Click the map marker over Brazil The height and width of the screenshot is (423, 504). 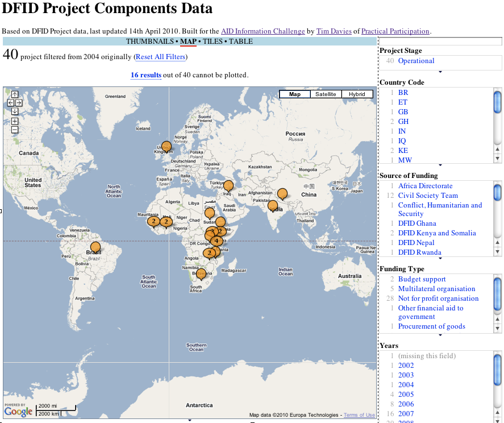(x=95, y=247)
